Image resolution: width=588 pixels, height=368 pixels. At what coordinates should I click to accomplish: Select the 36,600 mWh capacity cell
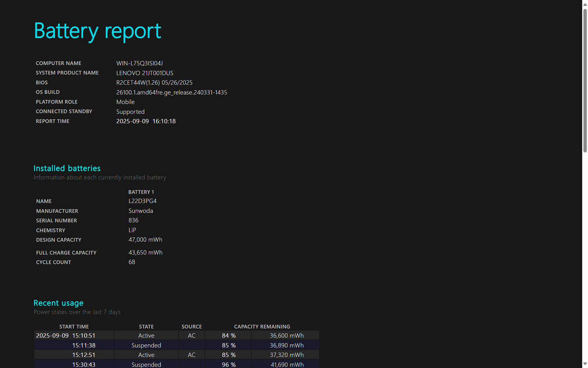tap(286, 336)
